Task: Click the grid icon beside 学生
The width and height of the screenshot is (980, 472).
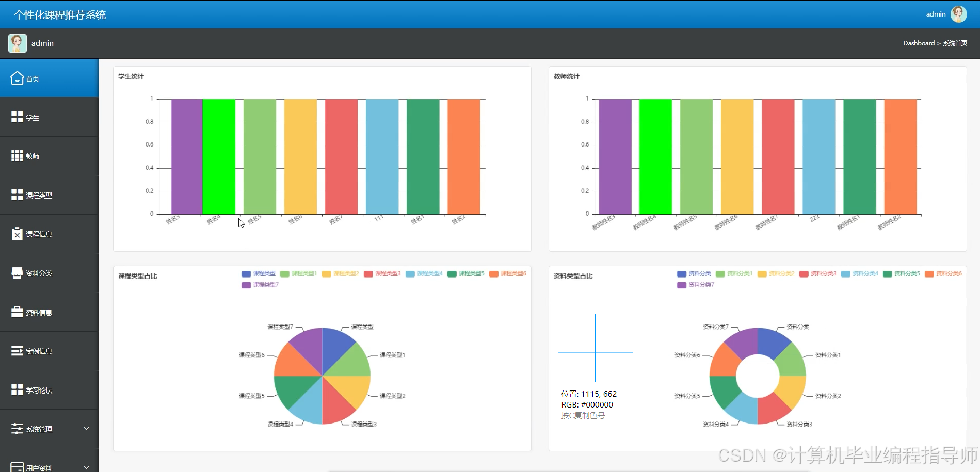Action: (x=17, y=117)
